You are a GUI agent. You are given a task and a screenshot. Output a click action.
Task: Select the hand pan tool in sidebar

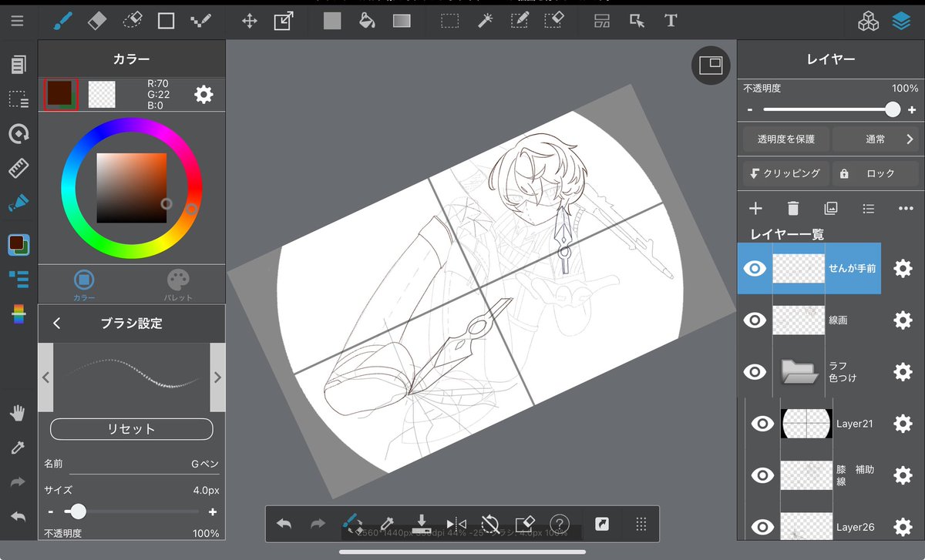tap(18, 414)
